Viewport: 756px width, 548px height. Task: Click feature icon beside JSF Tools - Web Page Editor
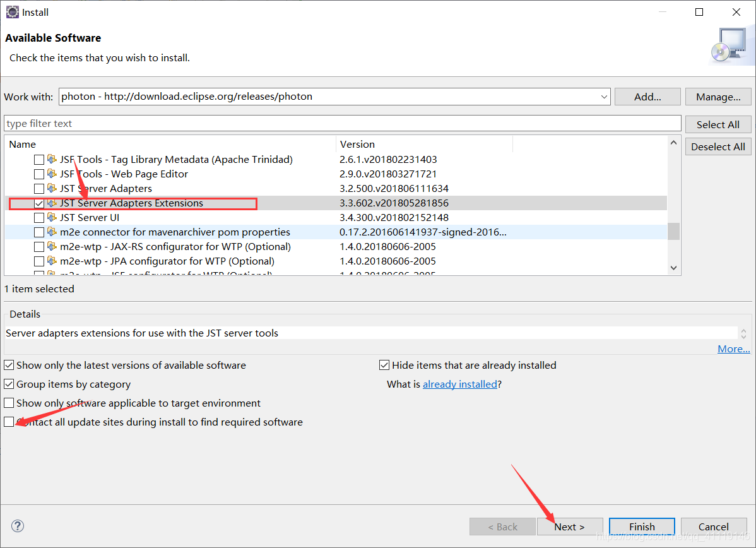(x=52, y=174)
